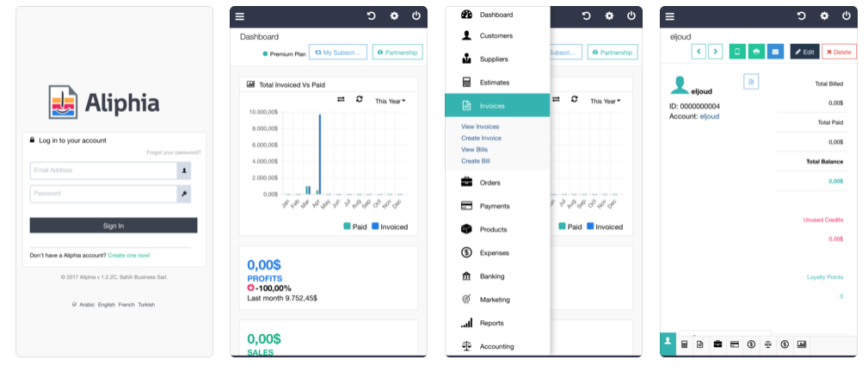
Task: Open Accounting from the side menu
Action: pyautogui.click(x=497, y=346)
